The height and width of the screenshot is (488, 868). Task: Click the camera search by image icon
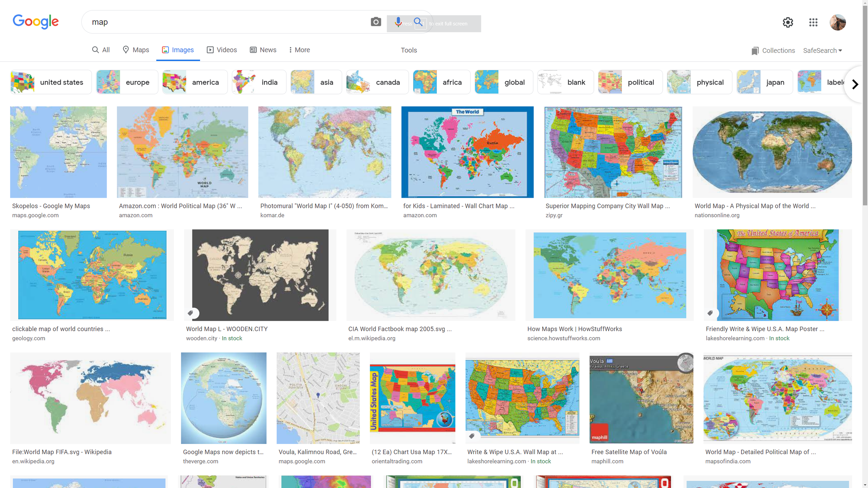point(376,22)
